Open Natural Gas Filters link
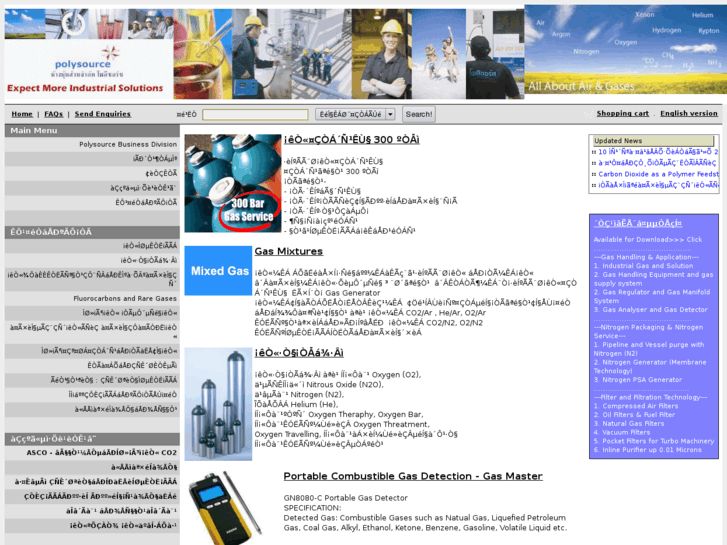This screenshot has height=545, width=727. coord(629,424)
